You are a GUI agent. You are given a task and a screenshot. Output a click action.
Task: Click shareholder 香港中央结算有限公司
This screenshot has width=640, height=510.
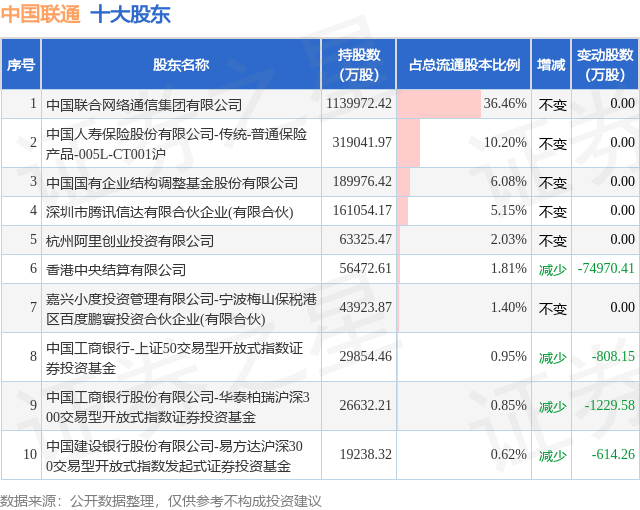(116, 270)
